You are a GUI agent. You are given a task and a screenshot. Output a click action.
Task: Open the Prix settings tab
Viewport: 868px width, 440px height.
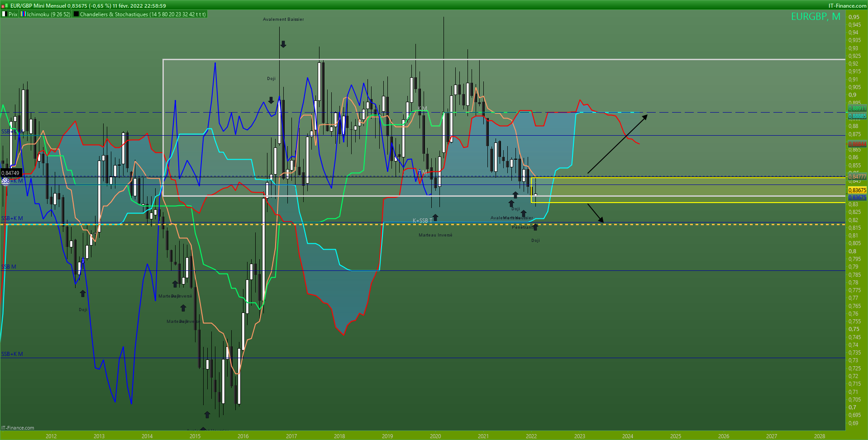pos(13,14)
